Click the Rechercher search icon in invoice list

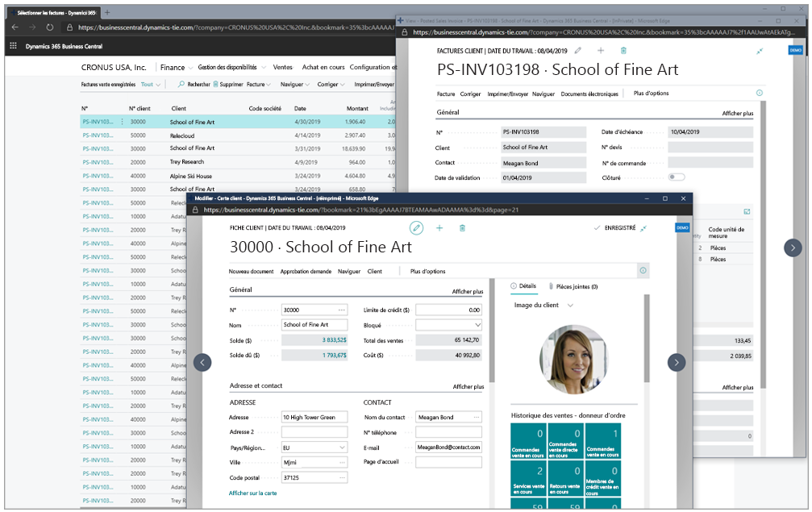pos(181,84)
